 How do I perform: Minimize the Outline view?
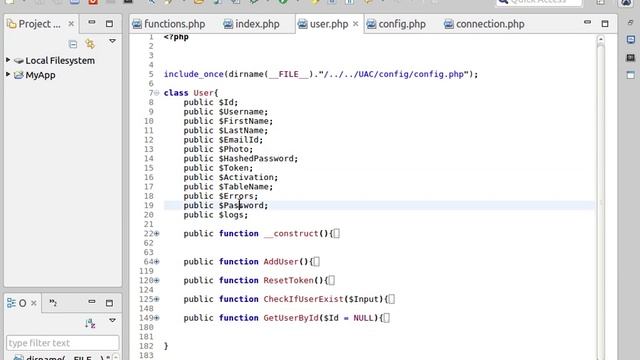pyautogui.click(x=92, y=302)
